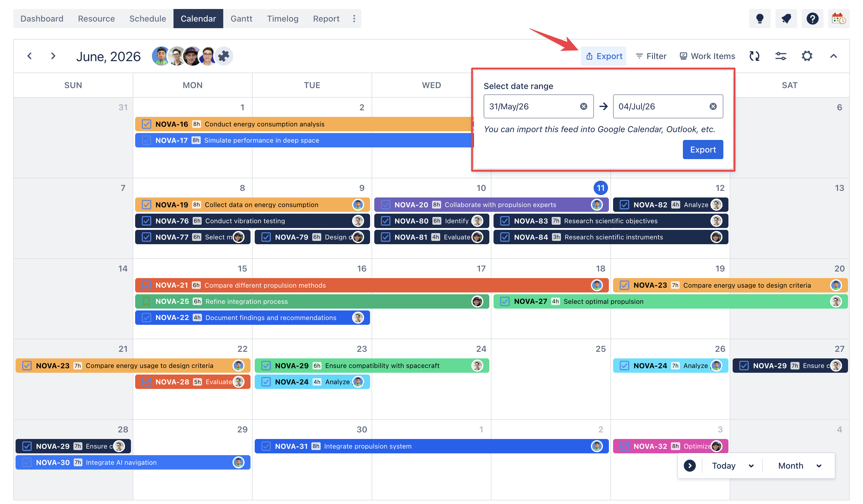Click the lightbulb tips icon
The height and width of the screenshot is (504, 863).
point(759,19)
